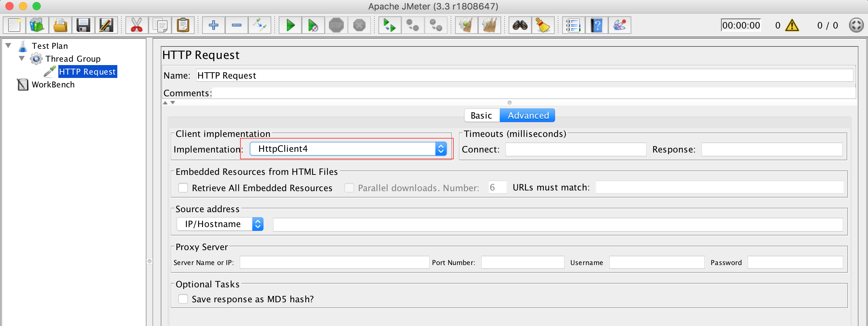Click the proxy Username field

pyautogui.click(x=657, y=262)
